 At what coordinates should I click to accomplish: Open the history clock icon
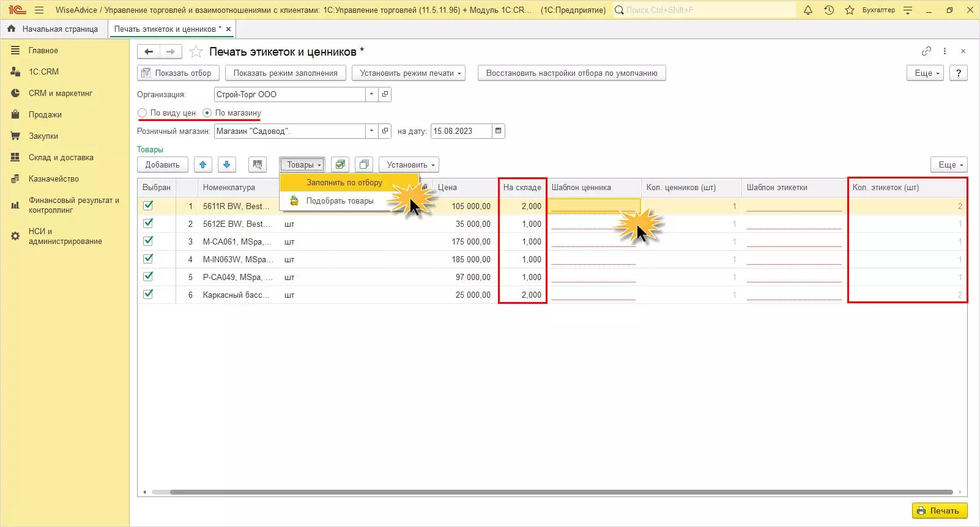coord(829,10)
